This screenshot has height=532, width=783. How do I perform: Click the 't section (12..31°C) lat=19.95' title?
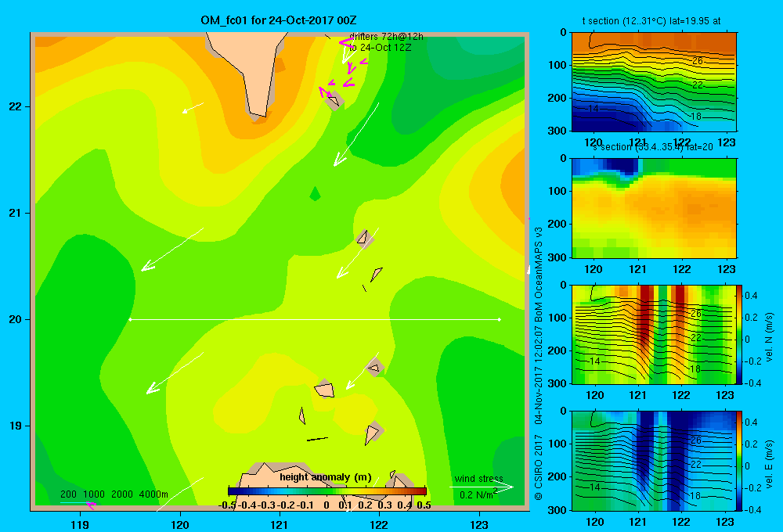pos(651,21)
